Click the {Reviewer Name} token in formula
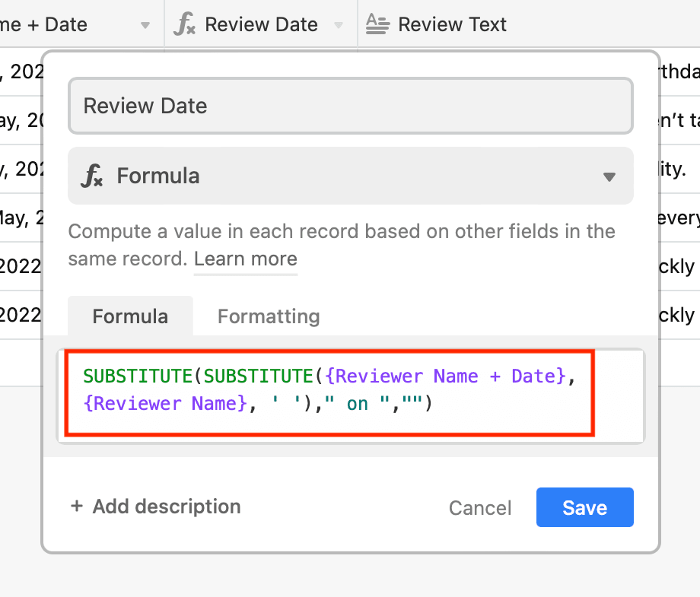This screenshot has width=700, height=597. coord(165,403)
